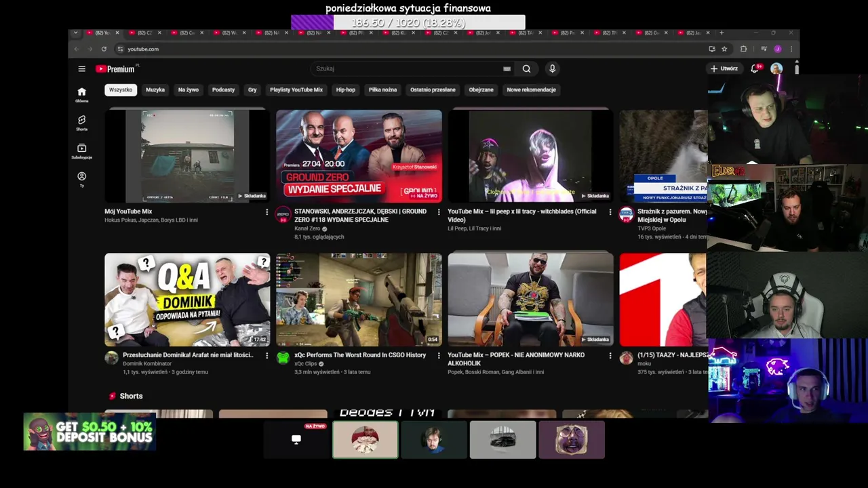Image resolution: width=868 pixels, height=488 pixels.
Task: Open more options for Ground Zero #118 video
Action: (438, 212)
